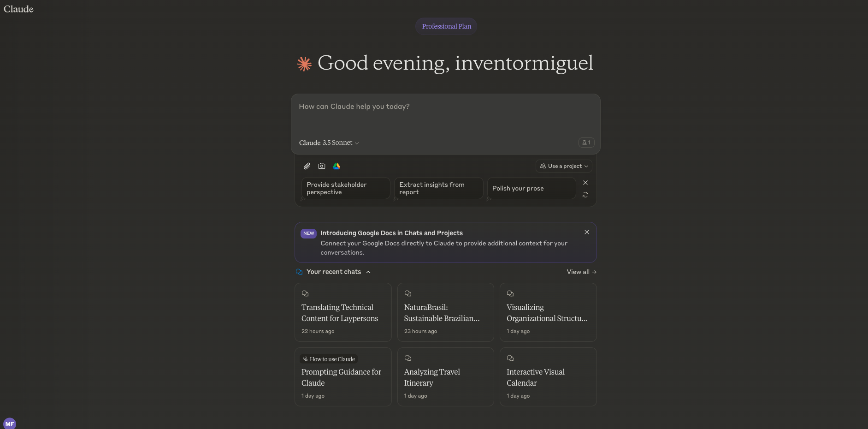Select Provide stakeholder perspective suggestion
The image size is (868, 429).
(345, 188)
